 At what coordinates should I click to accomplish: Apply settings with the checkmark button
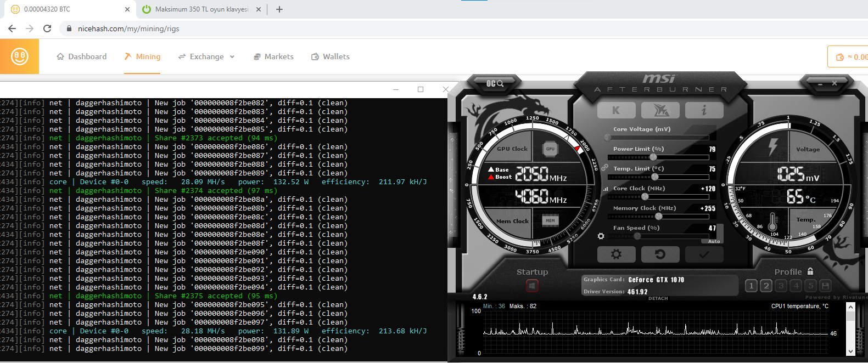704,254
